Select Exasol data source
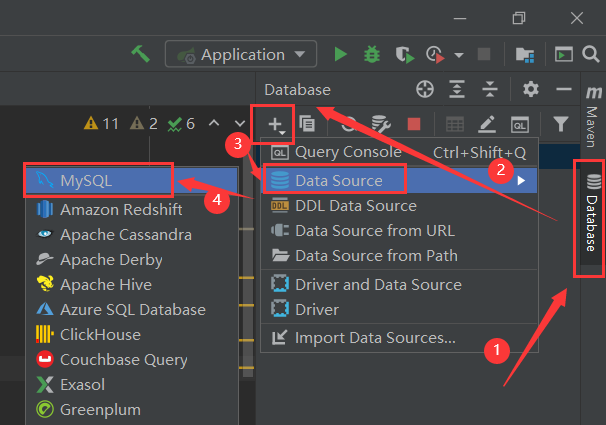606x425 pixels. click(x=131, y=385)
